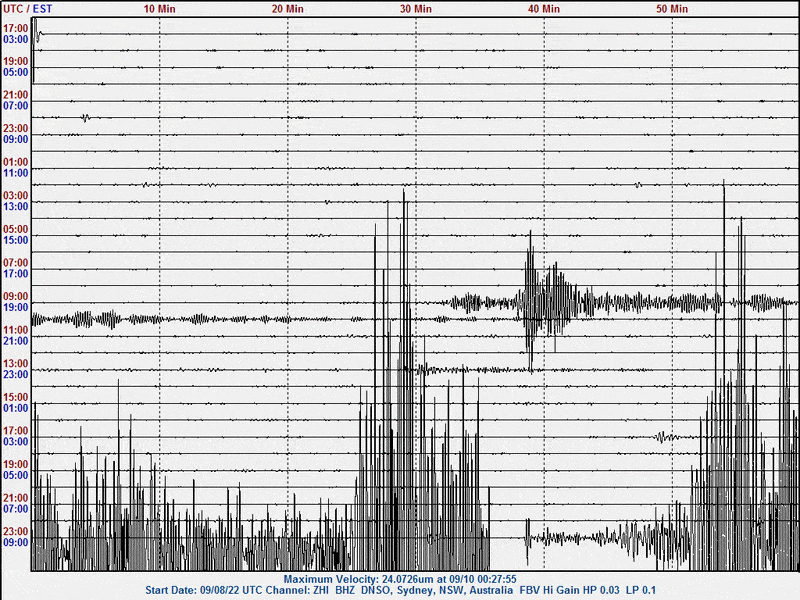This screenshot has height=600, width=800.
Task: Pick the red UTC "03:00" time label
Action: click(x=15, y=195)
